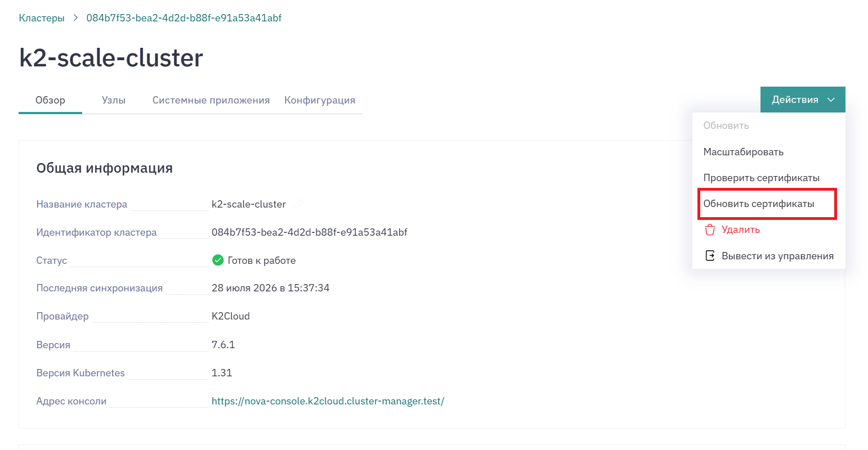This screenshot has height=450, width=868.
Task: Open the nova-console address link
Action: click(x=328, y=401)
